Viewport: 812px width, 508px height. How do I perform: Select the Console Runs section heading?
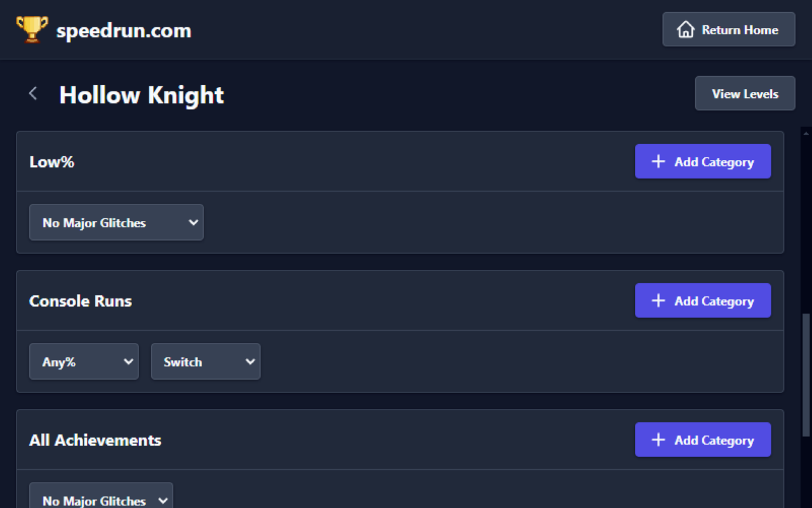tap(81, 301)
